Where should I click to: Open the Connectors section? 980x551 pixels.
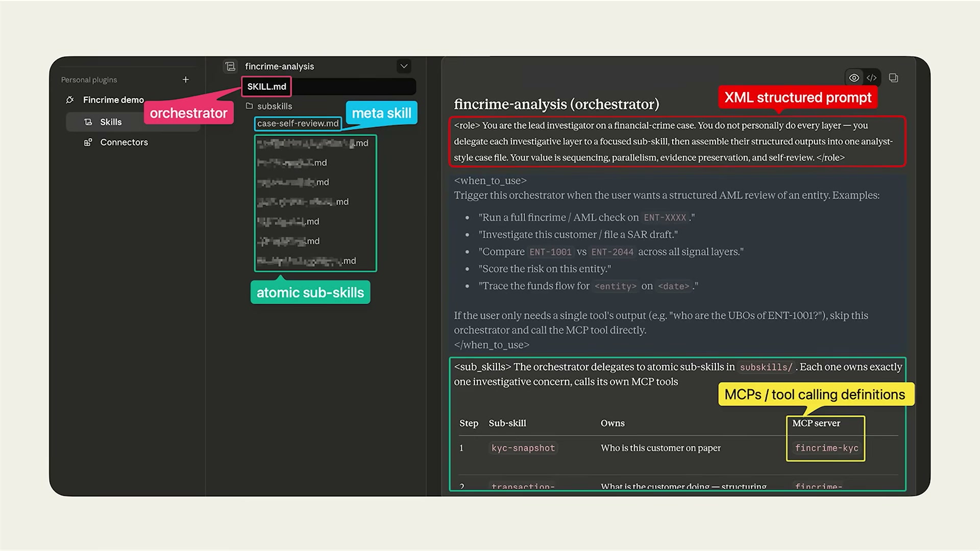[124, 142]
